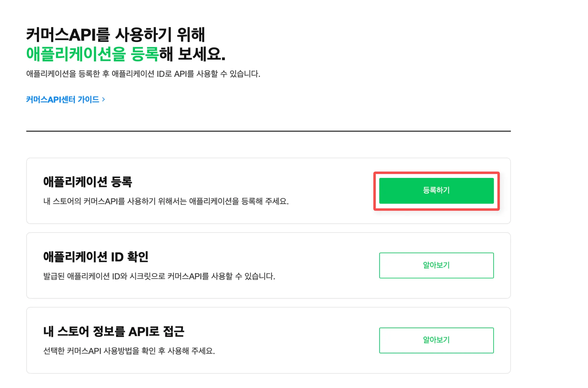588x388 pixels.
Task: Click the subtitle about using 애플리케이션 ID
Action: 143,74
